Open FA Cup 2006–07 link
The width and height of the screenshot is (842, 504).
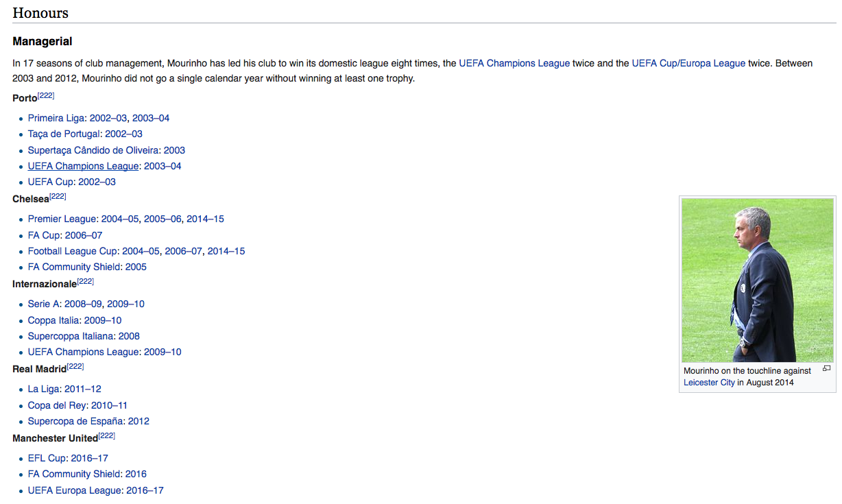click(x=84, y=235)
